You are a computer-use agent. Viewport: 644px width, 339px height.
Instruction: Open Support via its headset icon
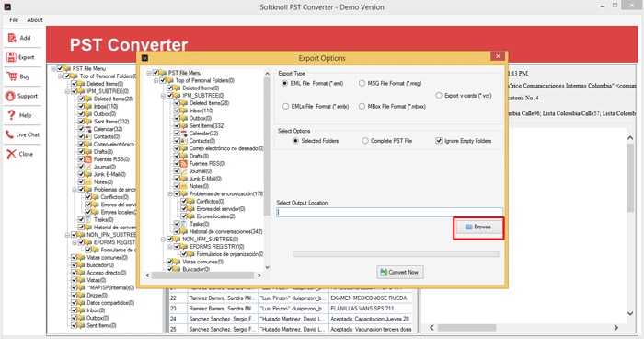pos(10,96)
